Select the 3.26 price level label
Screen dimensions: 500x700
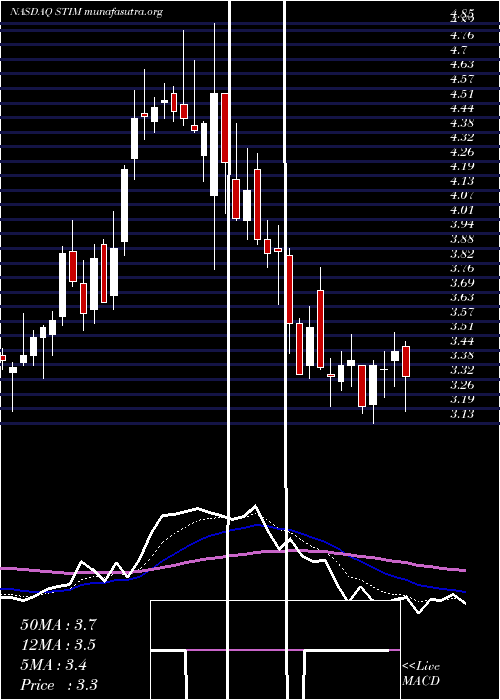[x=462, y=384]
